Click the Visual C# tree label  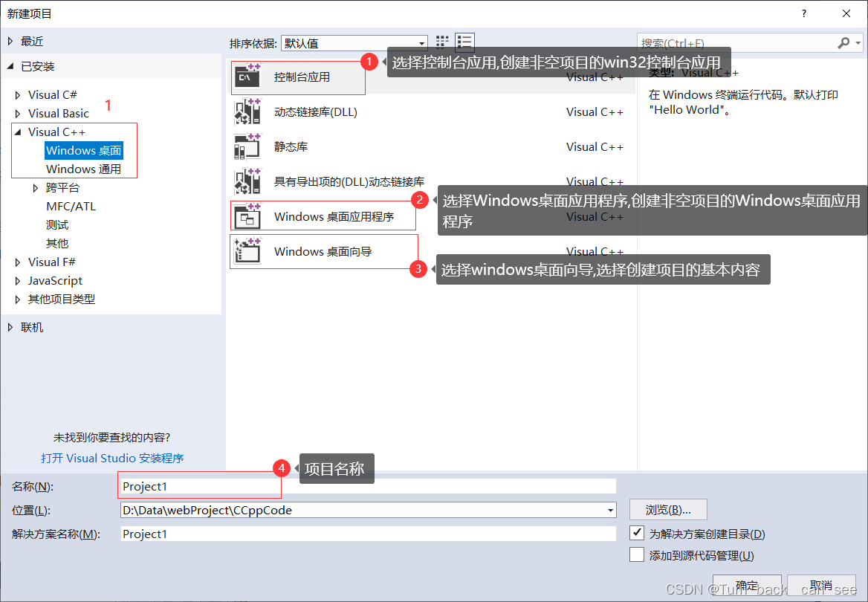click(x=53, y=94)
